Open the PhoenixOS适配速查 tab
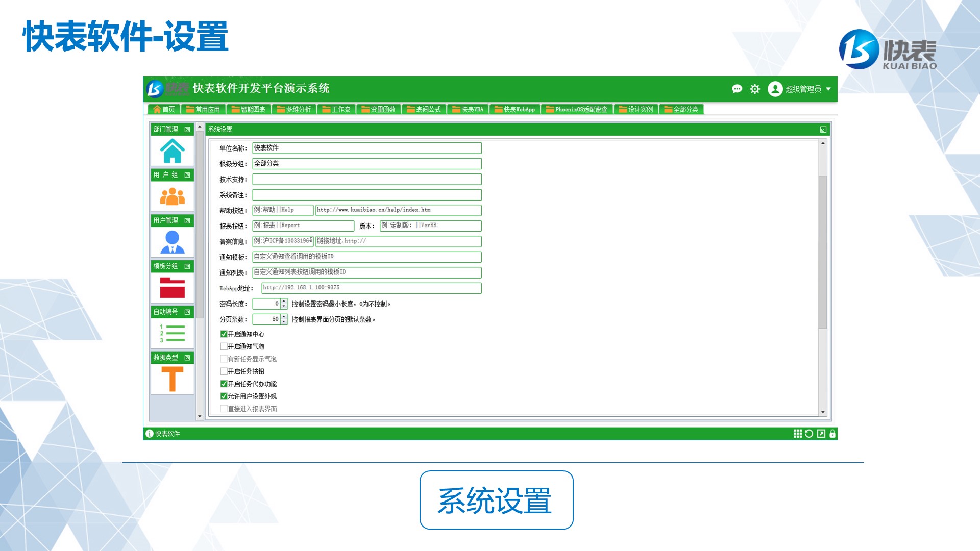The width and height of the screenshot is (980, 551). click(x=577, y=109)
